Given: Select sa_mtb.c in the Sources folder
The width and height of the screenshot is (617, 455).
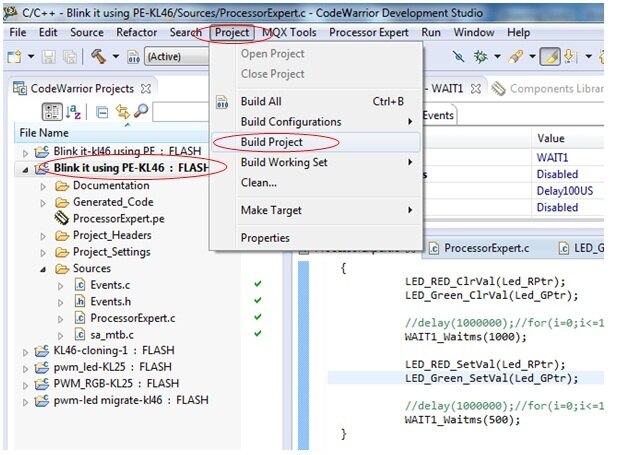Looking at the screenshot, I should tap(112, 335).
